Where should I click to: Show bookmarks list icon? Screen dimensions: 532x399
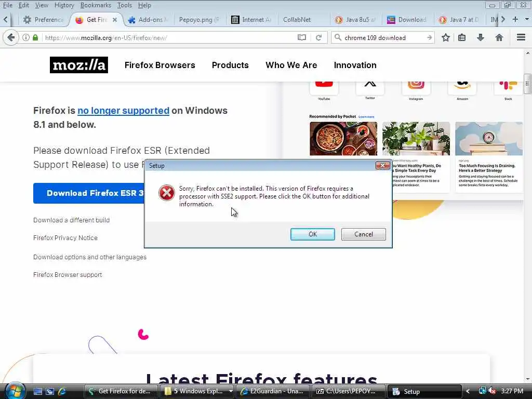pyautogui.click(x=462, y=37)
